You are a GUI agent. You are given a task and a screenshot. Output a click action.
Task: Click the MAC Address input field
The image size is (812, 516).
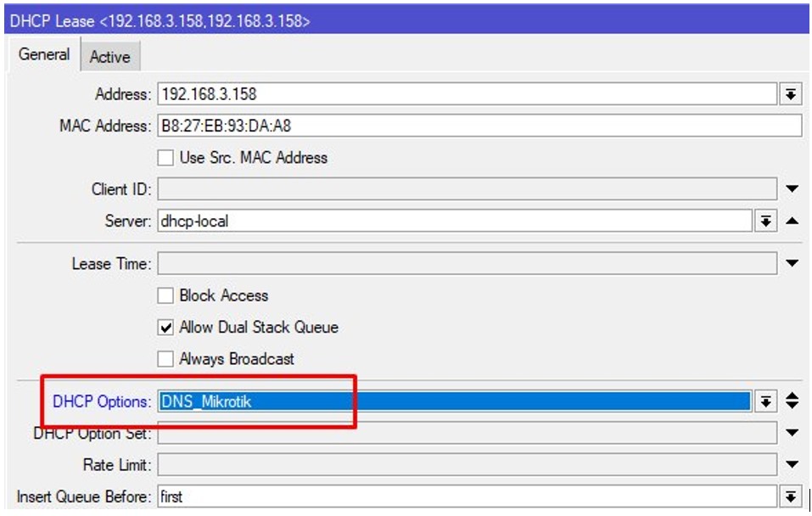479,126
